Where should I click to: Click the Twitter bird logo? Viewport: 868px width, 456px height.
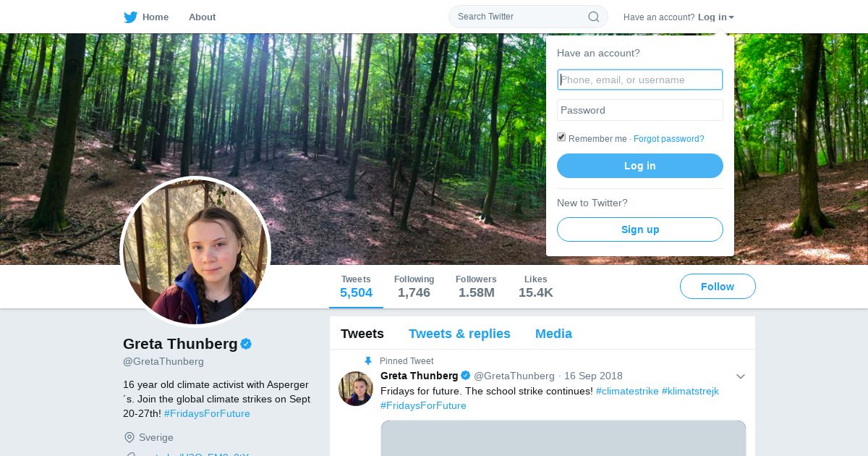[130, 17]
